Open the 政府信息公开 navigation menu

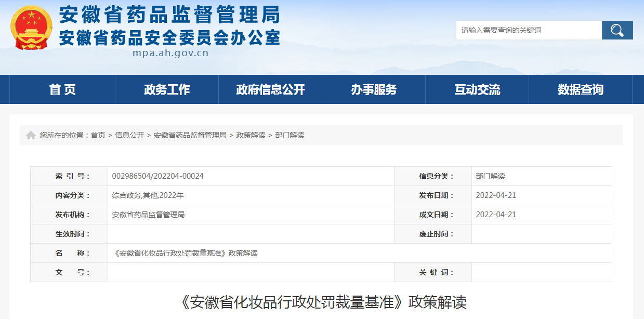[x=270, y=89]
